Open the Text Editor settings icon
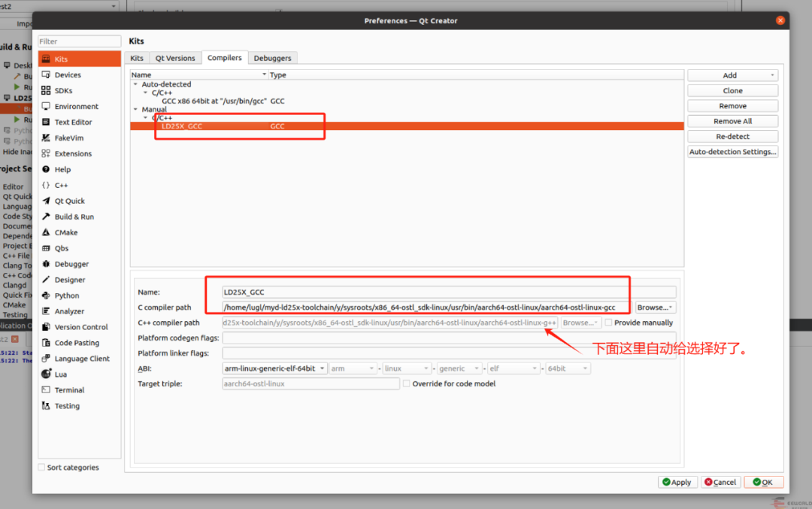The width and height of the screenshot is (812, 509). pyautogui.click(x=46, y=123)
